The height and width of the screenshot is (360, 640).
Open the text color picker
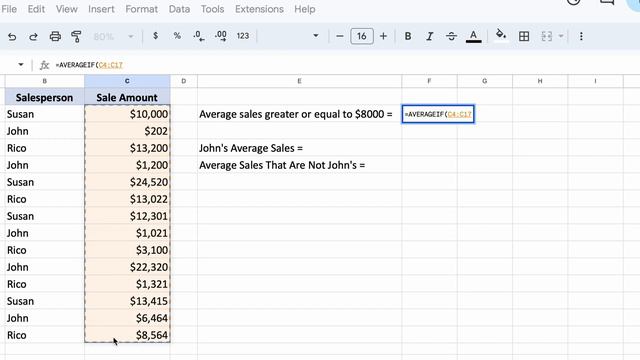[x=473, y=36]
